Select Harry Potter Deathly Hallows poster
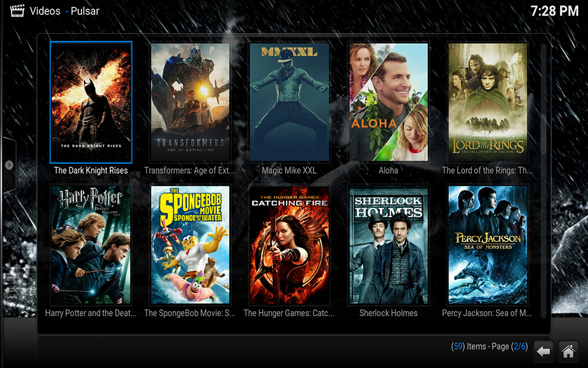 pos(91,245)
